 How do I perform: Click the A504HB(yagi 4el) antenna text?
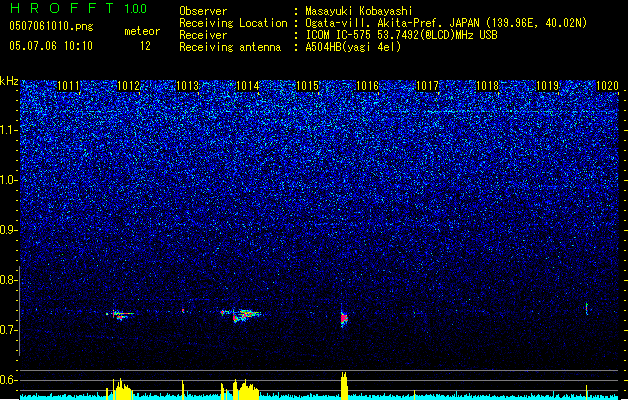pyautogui.click(x=353, y=47)
